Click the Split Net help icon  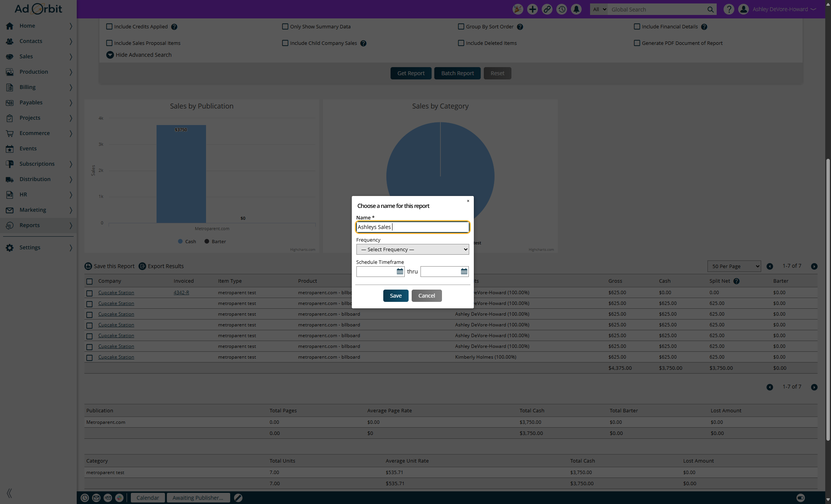point(736,281)
